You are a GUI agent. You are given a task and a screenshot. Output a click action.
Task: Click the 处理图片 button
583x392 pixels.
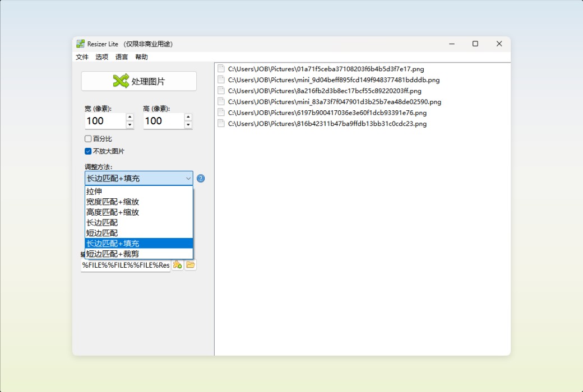(x=139, y=81)
